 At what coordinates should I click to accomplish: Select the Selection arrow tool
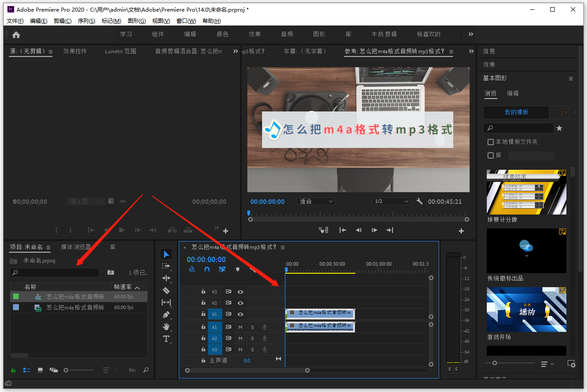click(166, 254)
